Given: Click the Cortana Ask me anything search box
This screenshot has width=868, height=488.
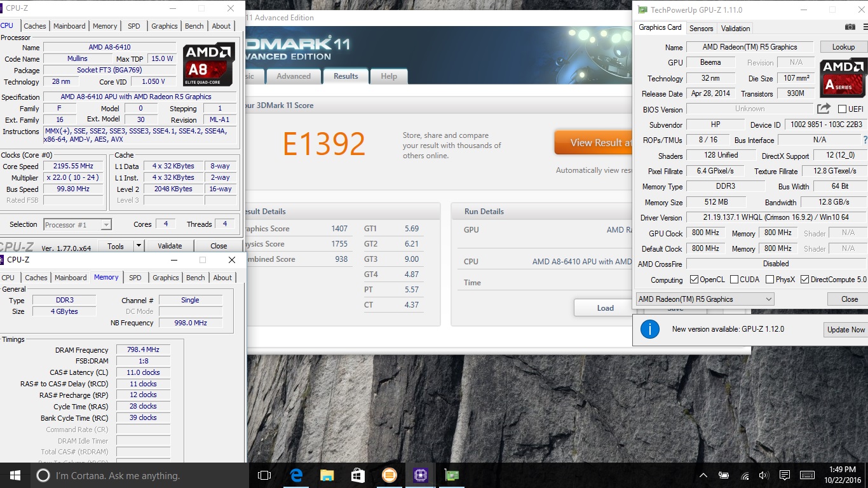Looking at the screenshot, I should (x=139, y=475).
